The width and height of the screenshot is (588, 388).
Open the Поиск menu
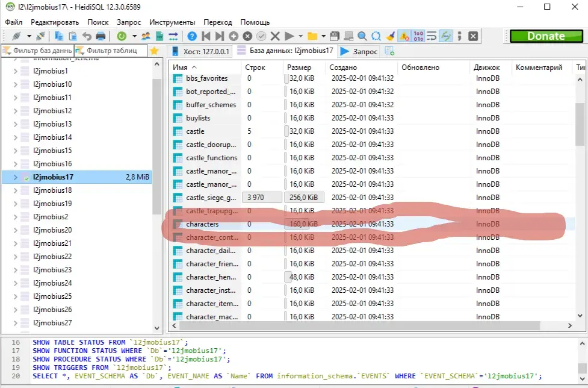tap(98, 22)
